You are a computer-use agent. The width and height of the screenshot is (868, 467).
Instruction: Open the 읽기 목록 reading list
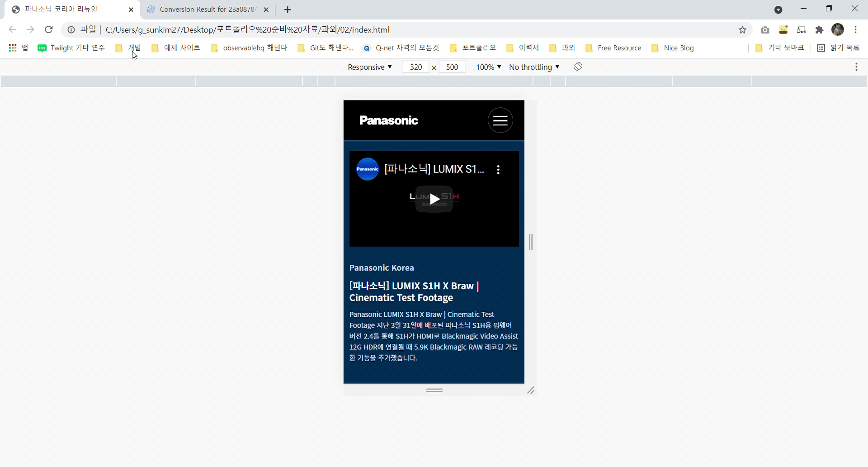tap(839, 48)
